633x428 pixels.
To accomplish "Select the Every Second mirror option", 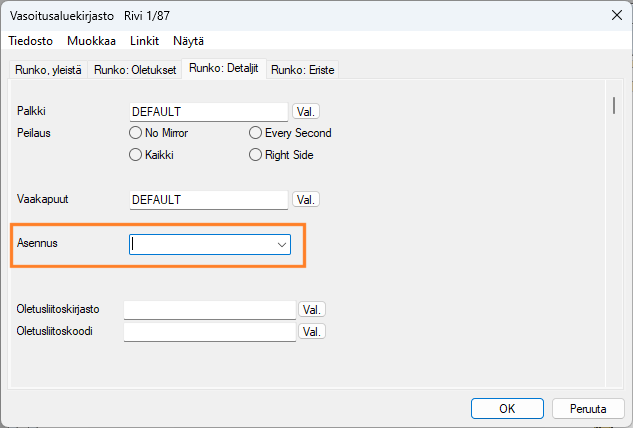I will point(256,133).
